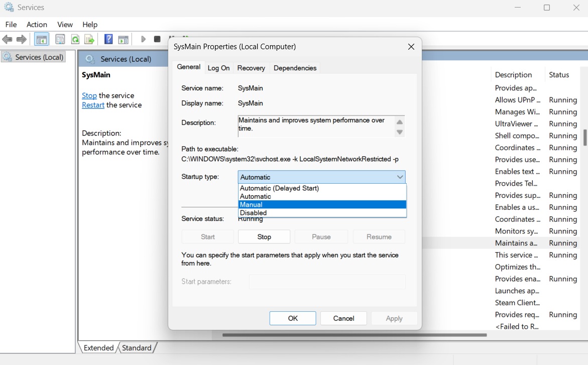Switch to the Log On tab
Image resolution: width=588 pixels, height=365 pixels.
click(218, 68)
